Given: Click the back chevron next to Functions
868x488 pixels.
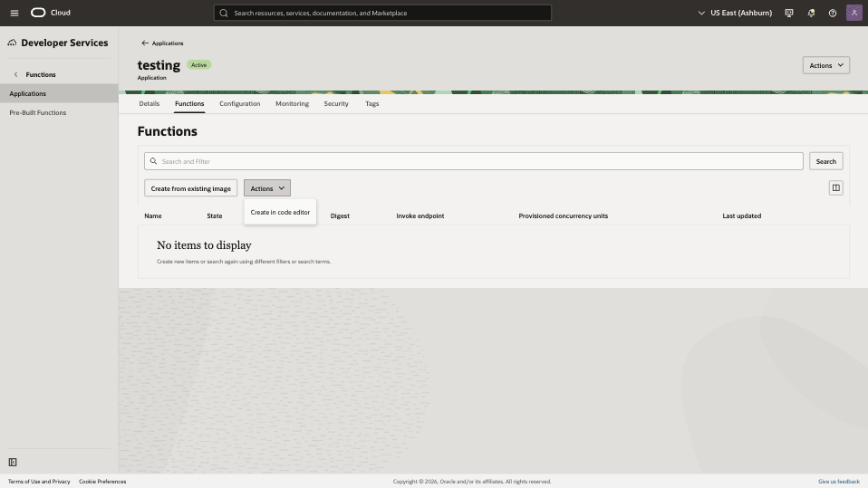Looking at the screenshot, I should [15, 74].
